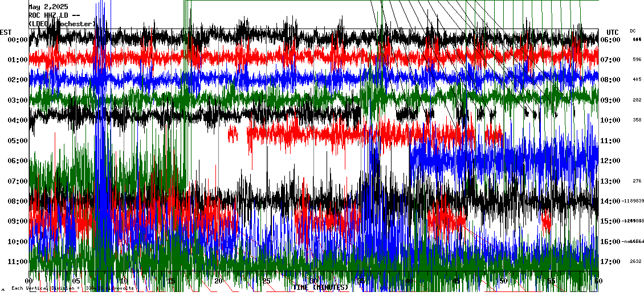
Task: Click the 17:00 UTC time label
Action: click(610, 262)
